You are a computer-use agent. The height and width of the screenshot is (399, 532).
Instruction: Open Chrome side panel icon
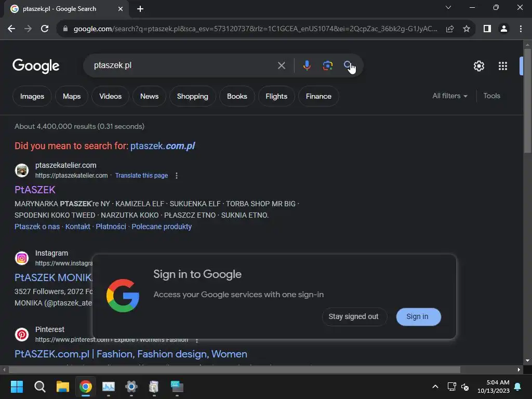pyautogui.click(x=487, y=29)
